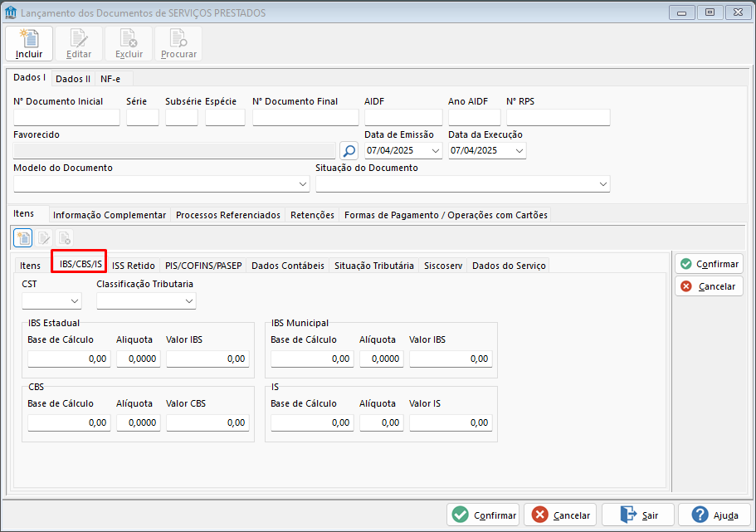Screen dimensions: 756x532
Task: Click the Subsérie input field
Action: coord(182,118)
